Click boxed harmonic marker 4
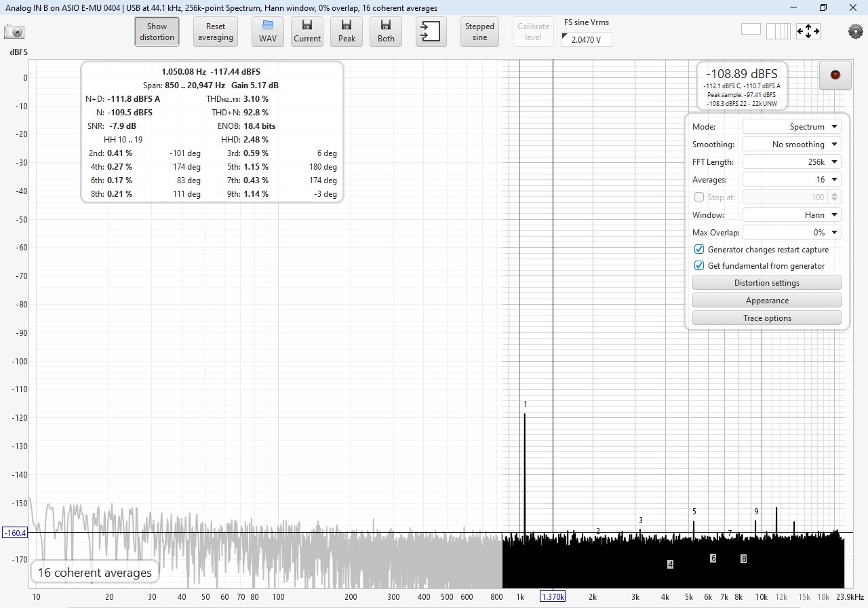Screen dimensions: 868x608 coord(670,564)
